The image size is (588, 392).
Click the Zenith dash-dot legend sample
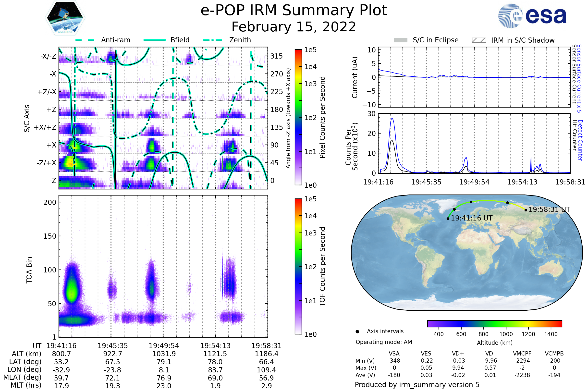(x=213, y=40)
